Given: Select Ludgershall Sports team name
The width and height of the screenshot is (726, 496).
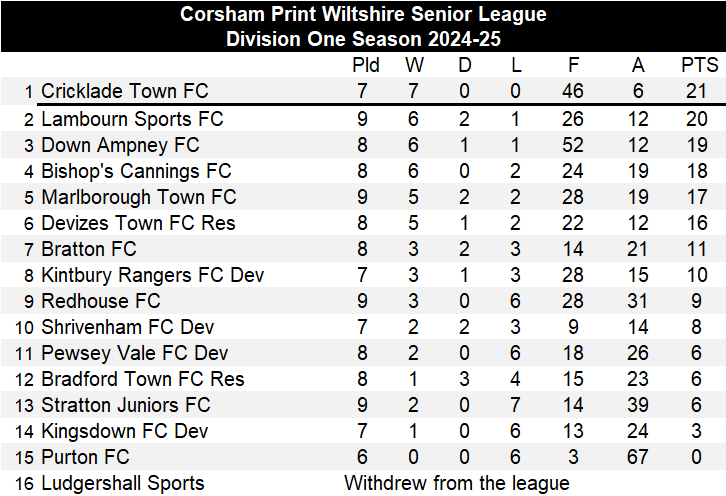Looking at the screenshot, I should point(122,484).
